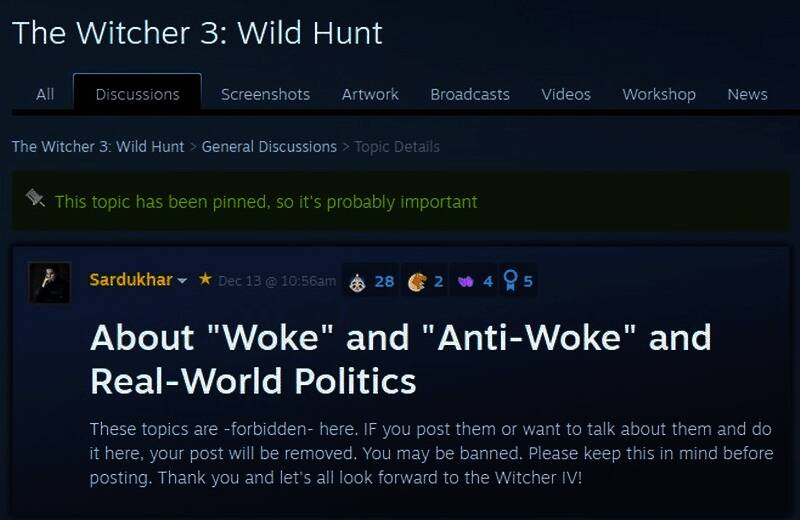Go to the Artwork tab

click(370, 94)
